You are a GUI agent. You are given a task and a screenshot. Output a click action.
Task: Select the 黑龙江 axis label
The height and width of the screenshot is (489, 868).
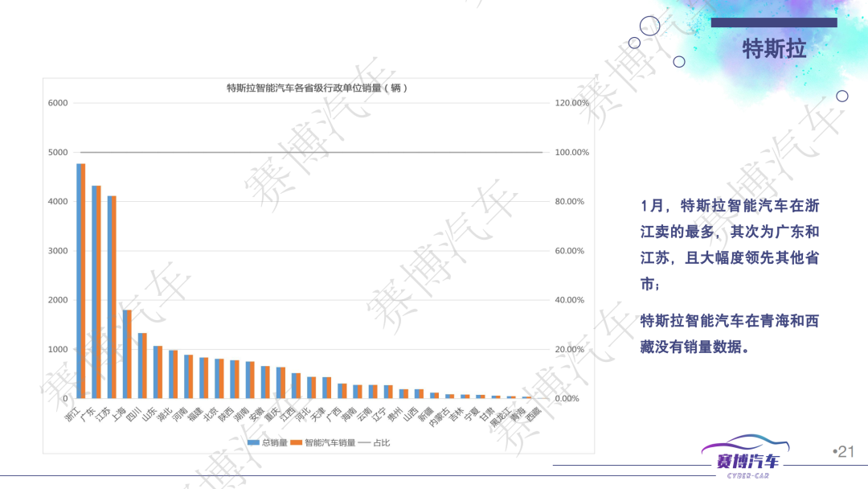tap(501, 417)
